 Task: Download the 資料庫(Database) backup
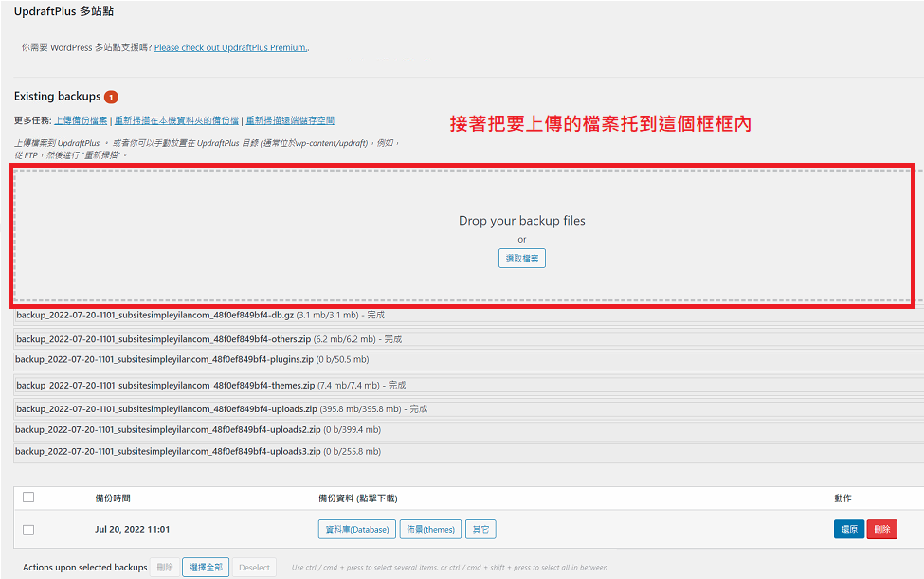click(x=356, y=530)
